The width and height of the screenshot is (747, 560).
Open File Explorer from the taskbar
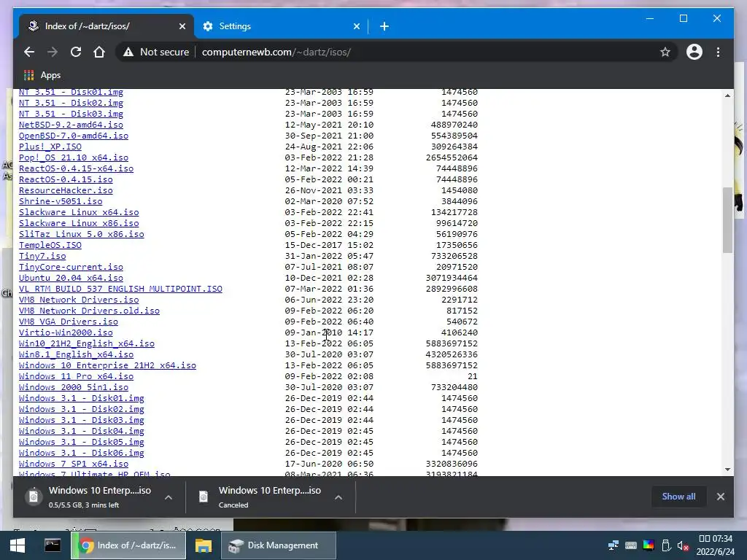point(204,545)
